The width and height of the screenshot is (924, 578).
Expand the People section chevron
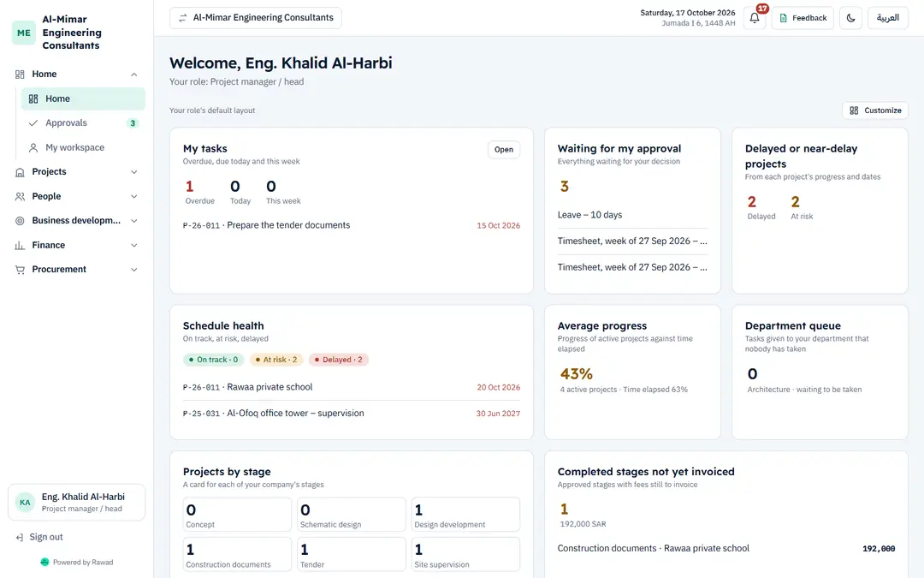point(133,196)
